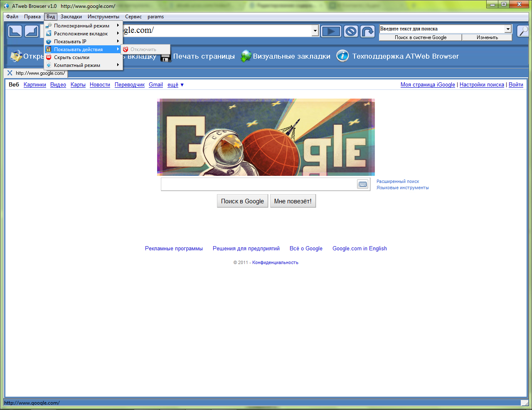This screenshot has width=532, height=410.
Task: Expand the Компактный режим submenu
Action: (x=84, y=65)
